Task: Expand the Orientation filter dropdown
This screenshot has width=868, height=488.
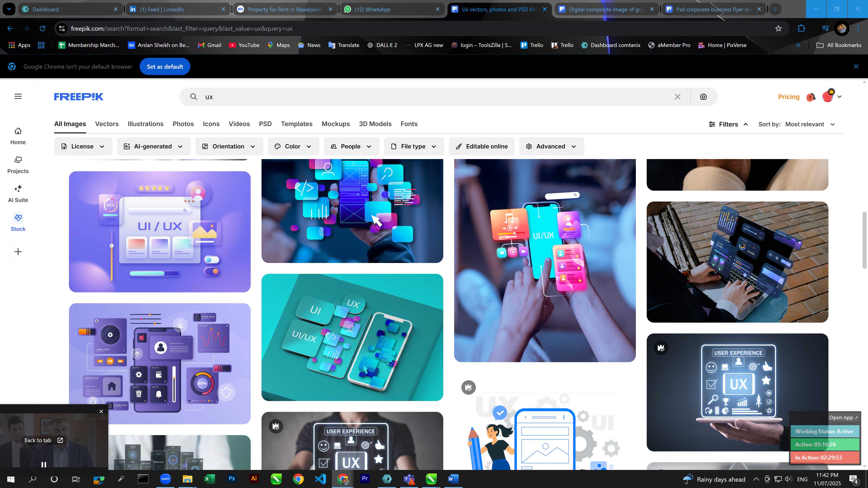Action: 229,146
